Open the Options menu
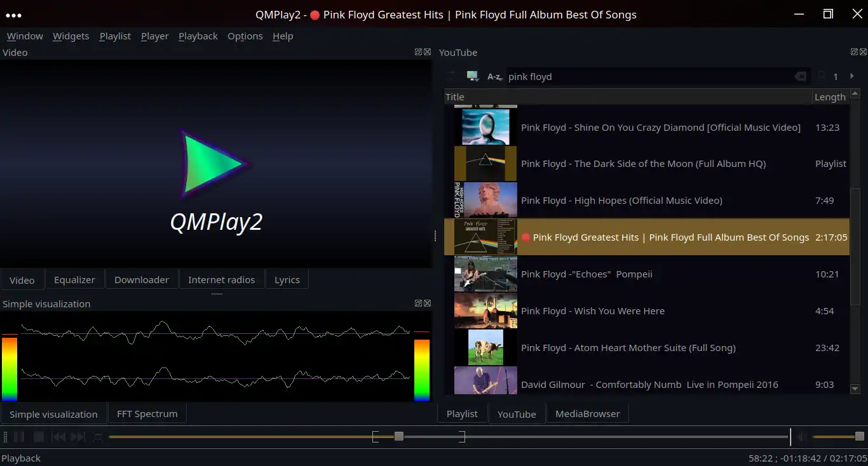 [245, 36]
